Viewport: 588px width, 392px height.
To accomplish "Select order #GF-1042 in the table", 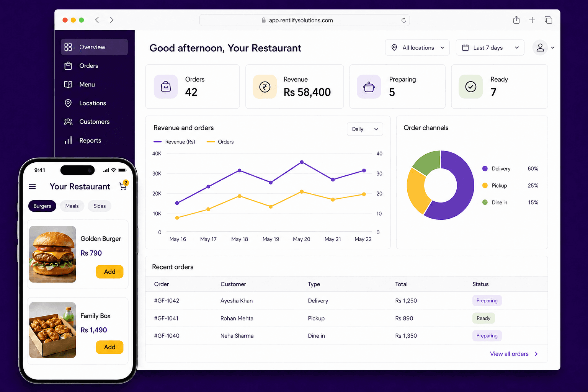I will (x=346, y=301).
